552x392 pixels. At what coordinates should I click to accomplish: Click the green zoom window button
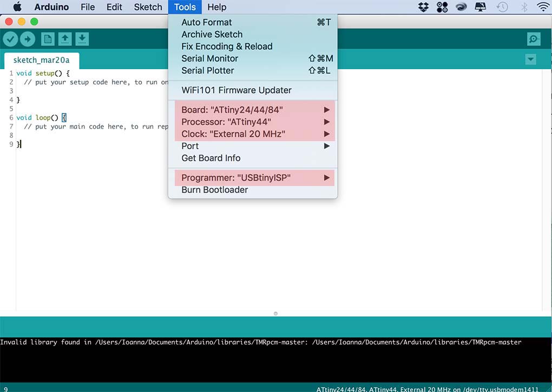(x=34, y=22)
